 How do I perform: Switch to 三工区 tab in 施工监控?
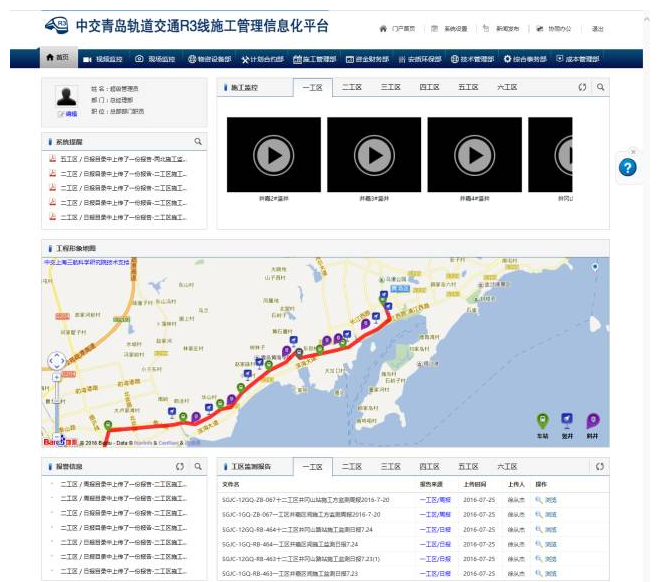pyautogui.click(x=390, y=87)
